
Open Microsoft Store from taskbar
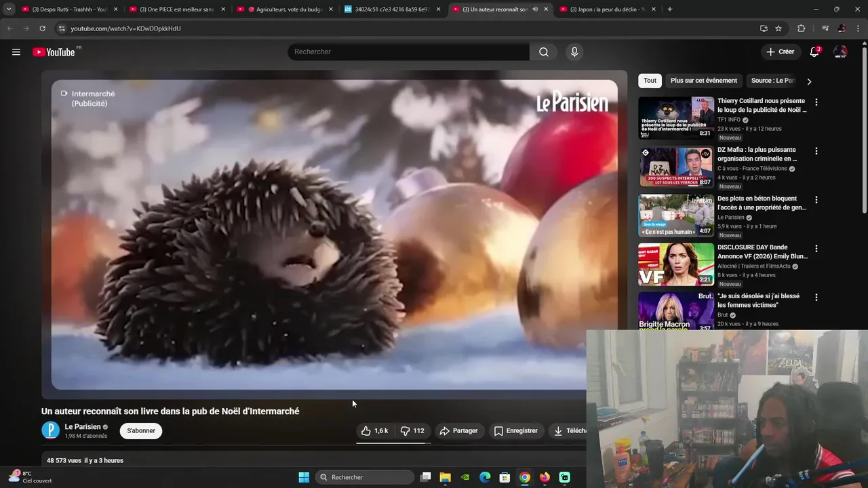point(505,477)
